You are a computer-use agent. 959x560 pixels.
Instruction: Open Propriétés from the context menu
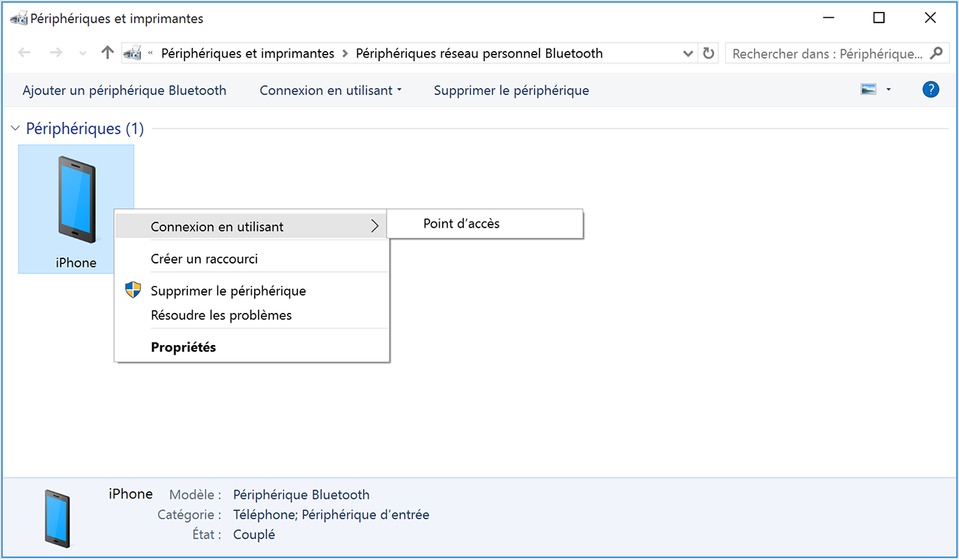(x=183, y=347)
